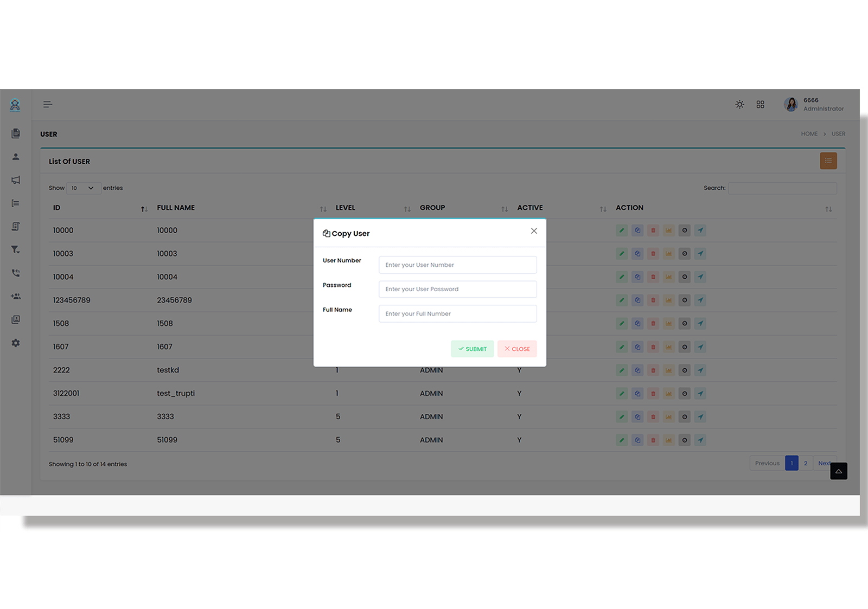Select the filter tool in the sidebar
Viewport: 868px width, 609px height.
16,249
